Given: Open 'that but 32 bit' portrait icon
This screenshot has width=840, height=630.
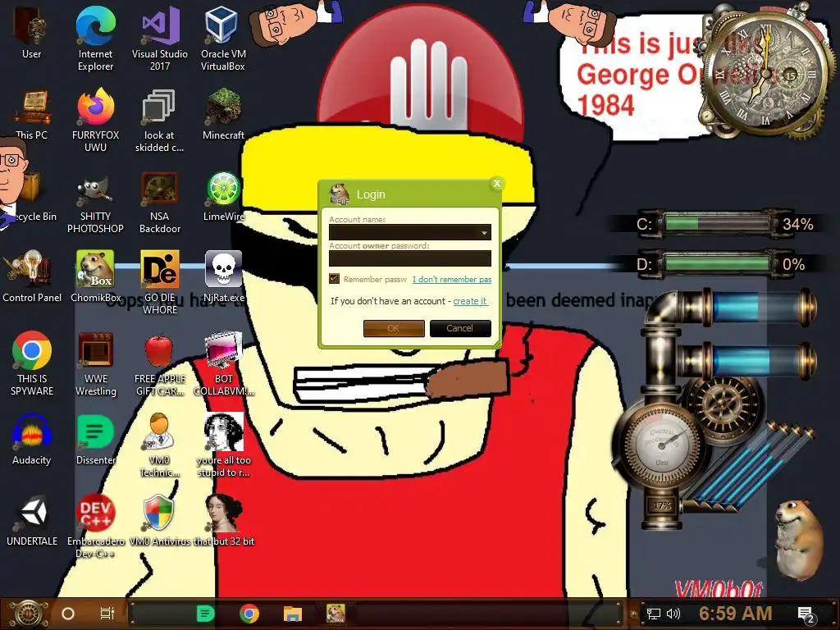Looking at the screenshot, I should coord(223,521).
